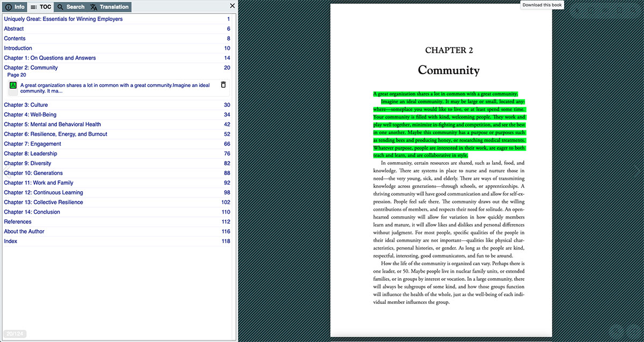The width and height of the screenshot is (644, 342).
Task: Switch to the Search tab
Action: click(x=70, y=7)
